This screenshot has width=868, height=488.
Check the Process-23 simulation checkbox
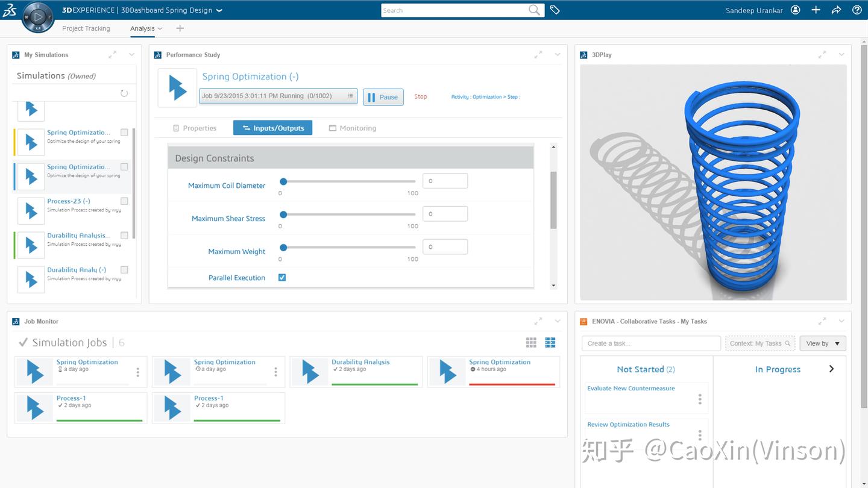(124, 201)
